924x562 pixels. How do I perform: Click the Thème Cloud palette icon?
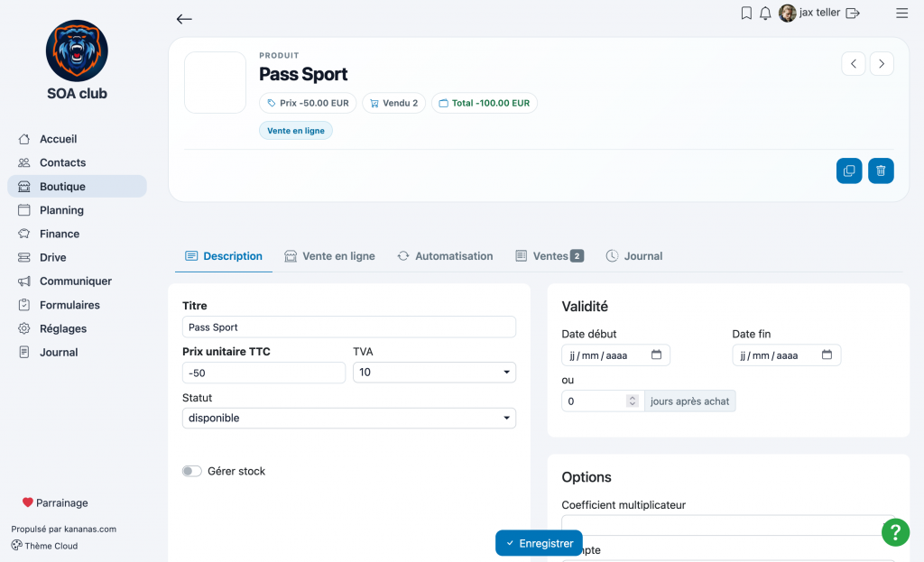click(x=16, y=546)
